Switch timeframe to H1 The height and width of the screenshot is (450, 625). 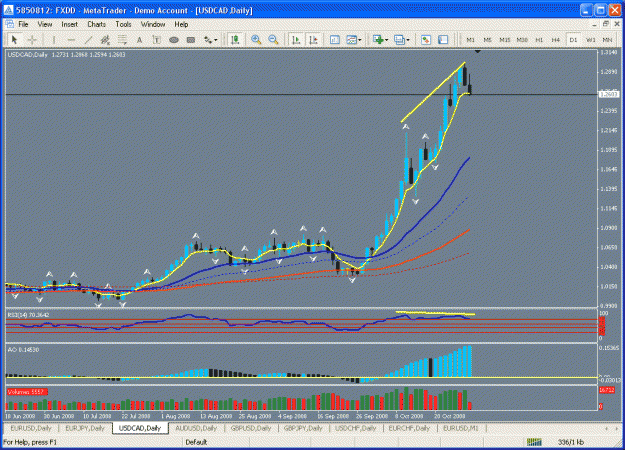539,40
